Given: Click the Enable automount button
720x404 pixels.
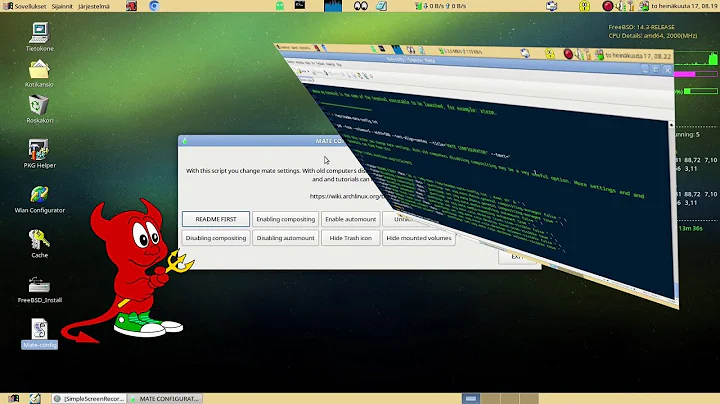Looking at the screenshot, I should (351, 219).
